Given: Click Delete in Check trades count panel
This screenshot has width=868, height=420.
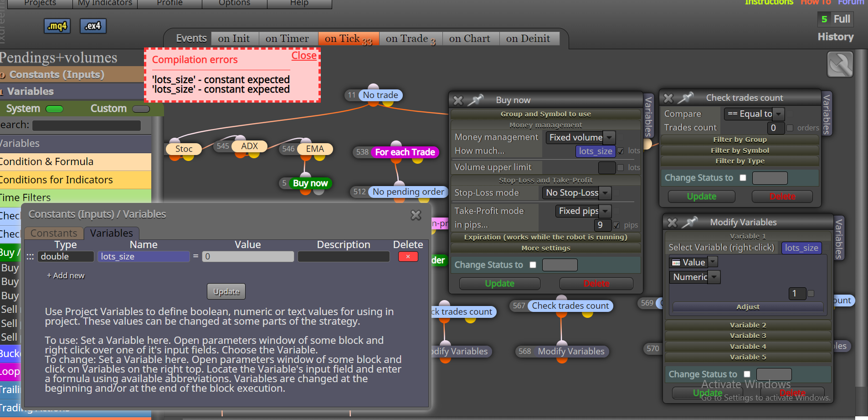Looking at the screenshot, I should (x=782, y=197).
